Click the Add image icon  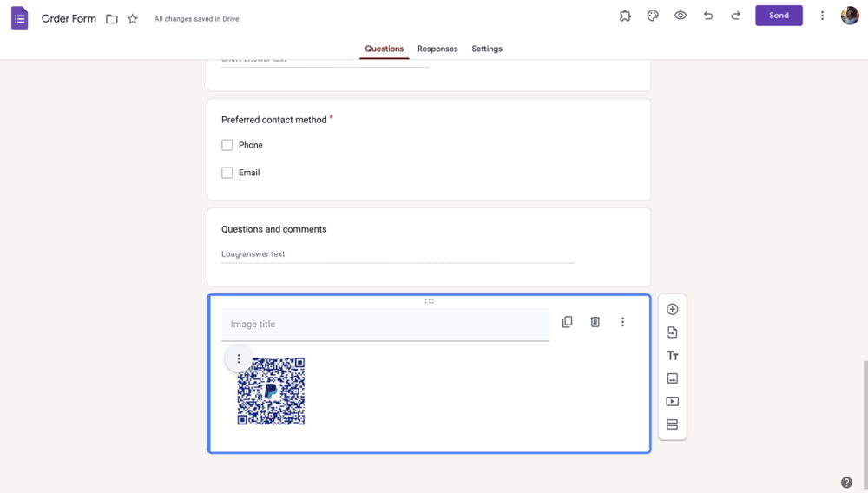tap(672, 378)
